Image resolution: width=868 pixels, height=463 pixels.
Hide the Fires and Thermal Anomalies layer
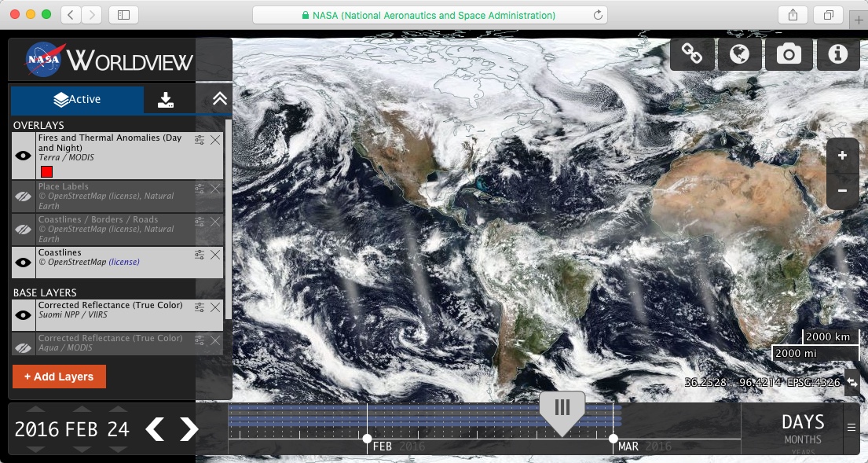click(24, 156)
